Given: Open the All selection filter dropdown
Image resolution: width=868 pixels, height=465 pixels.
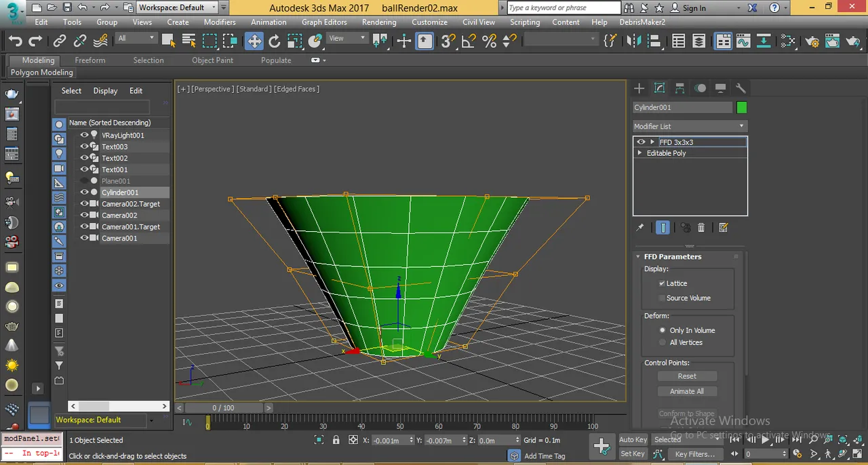Looking at the screenshot, I should [136, 39].
